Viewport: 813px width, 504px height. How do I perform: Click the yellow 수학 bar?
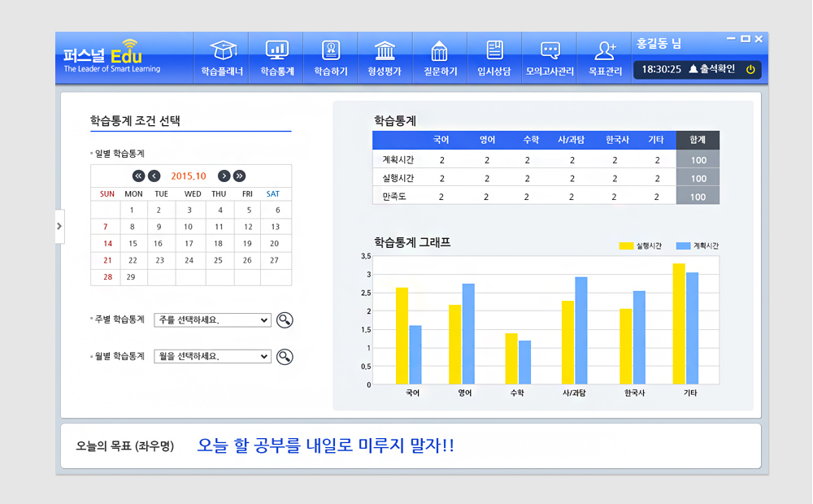511,358
